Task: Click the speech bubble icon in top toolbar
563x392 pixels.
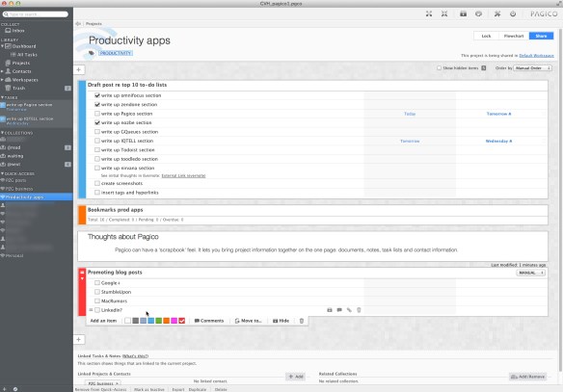Action: click(x=478, y=13)
